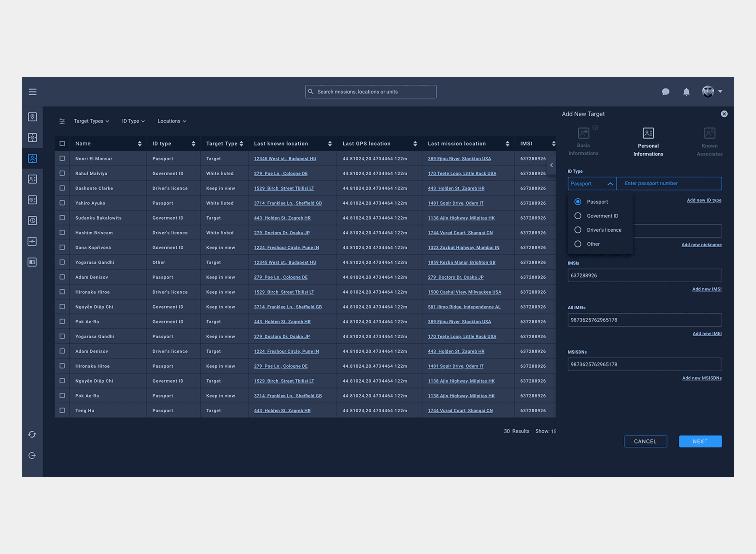Viewport: 756px width, 554px height.
Task: Expand the Locations filter dropdown
Action: 171,121
